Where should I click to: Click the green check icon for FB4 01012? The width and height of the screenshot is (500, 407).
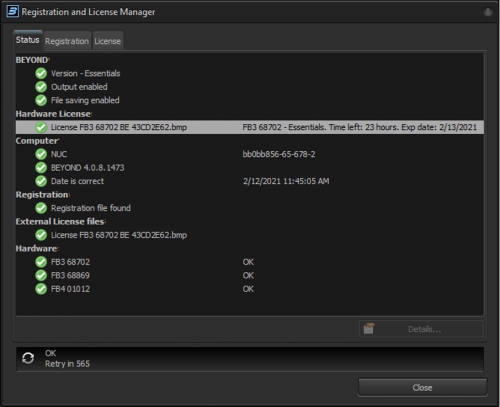(41, 289)
